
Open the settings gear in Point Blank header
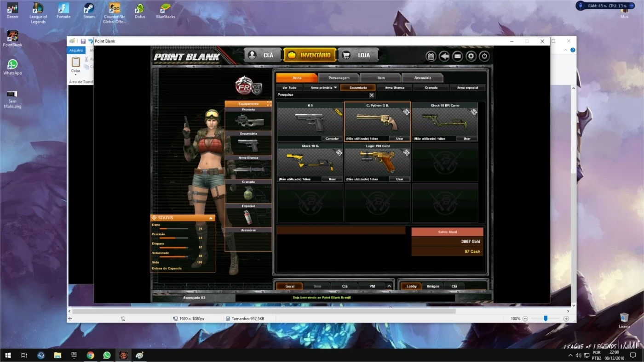point(471,56)
